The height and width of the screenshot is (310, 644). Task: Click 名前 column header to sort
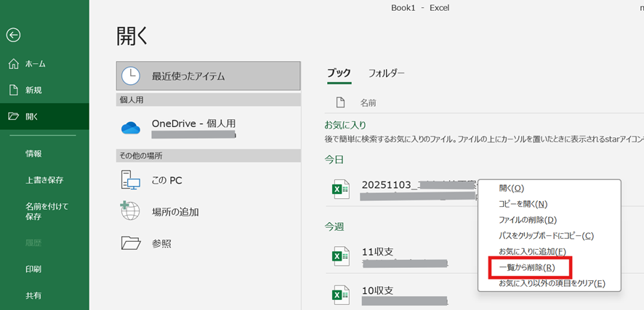pos(369,103)
